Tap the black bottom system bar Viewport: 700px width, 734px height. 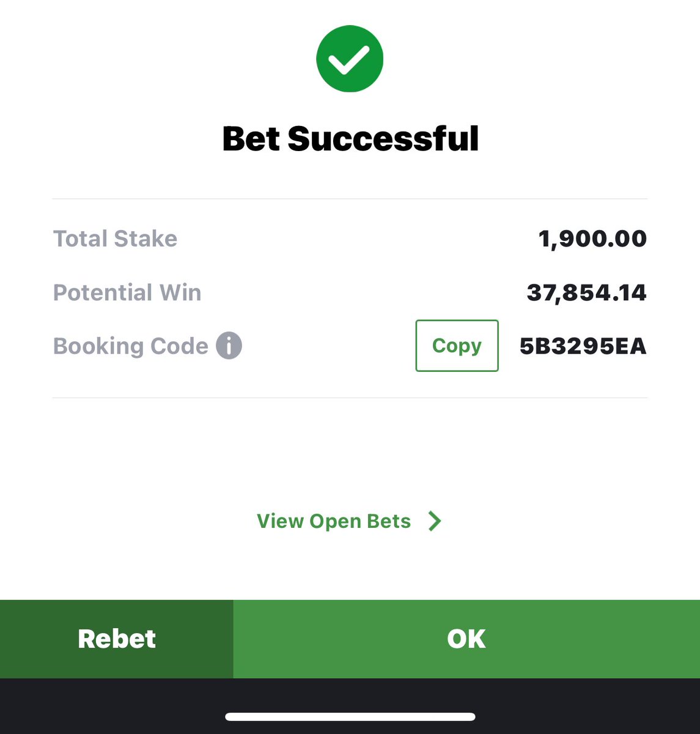(350, 706)
